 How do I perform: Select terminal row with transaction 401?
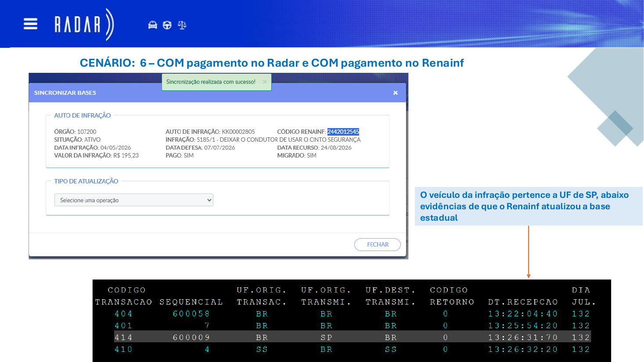(352, 326)
